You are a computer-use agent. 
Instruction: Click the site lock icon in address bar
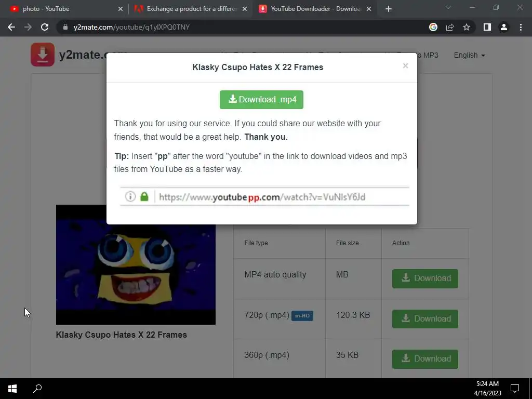65,27
